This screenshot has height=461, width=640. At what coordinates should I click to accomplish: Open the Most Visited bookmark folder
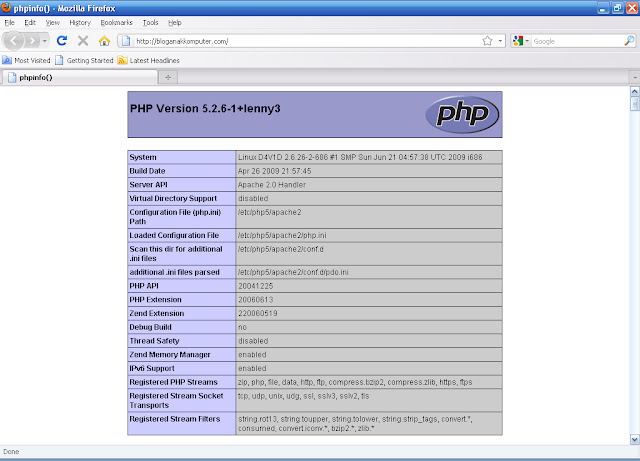(x=26, y=60)
